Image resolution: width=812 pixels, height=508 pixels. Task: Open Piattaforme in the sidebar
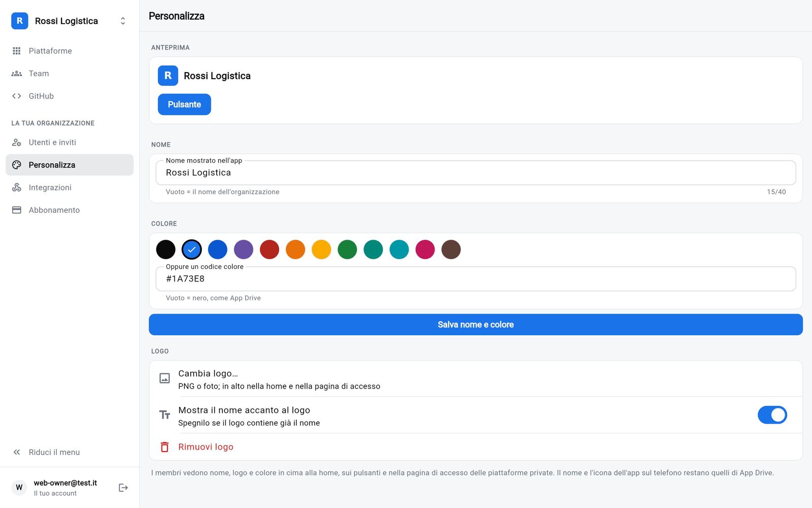(x=70, y=51)
